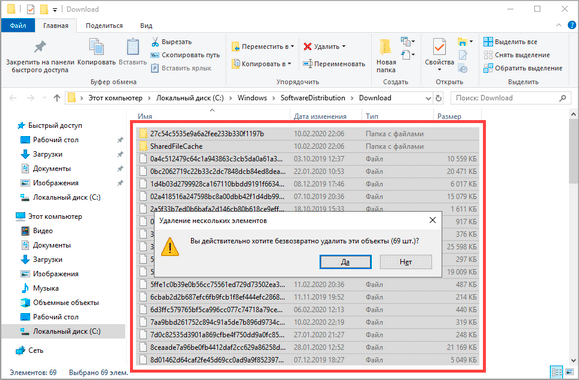
Task: Go up one folder level arrow
Action: pyautogui.click(x=57, y=98)
